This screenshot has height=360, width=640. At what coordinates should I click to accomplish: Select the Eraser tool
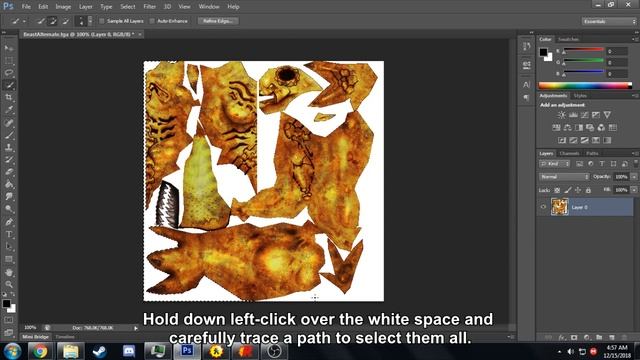coord(9,172)
